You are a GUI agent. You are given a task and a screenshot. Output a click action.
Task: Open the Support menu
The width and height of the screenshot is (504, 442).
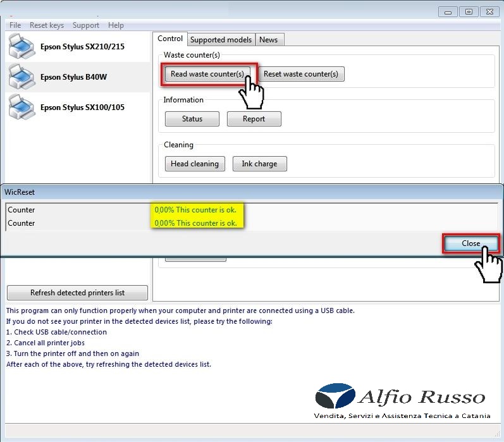(86, 25)
